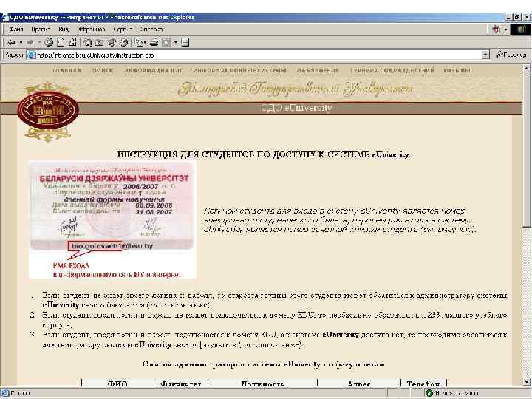
Task: Click the page scrollbar down arrow
Action: [526, 382]
